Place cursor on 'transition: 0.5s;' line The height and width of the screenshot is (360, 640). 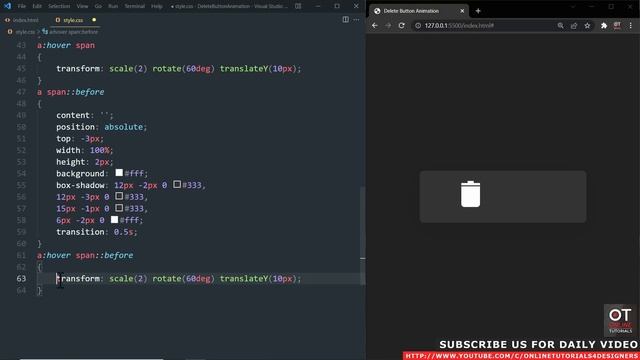point(97,232)
